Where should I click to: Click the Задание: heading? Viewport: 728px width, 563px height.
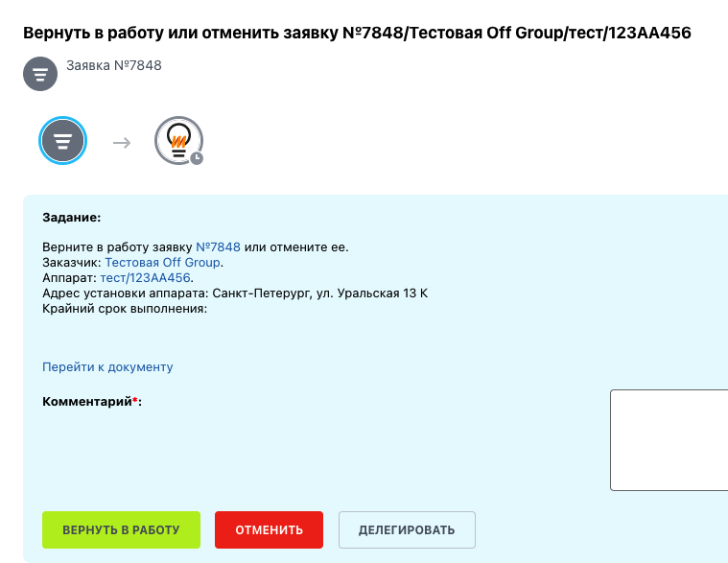[x=72, y=217]
